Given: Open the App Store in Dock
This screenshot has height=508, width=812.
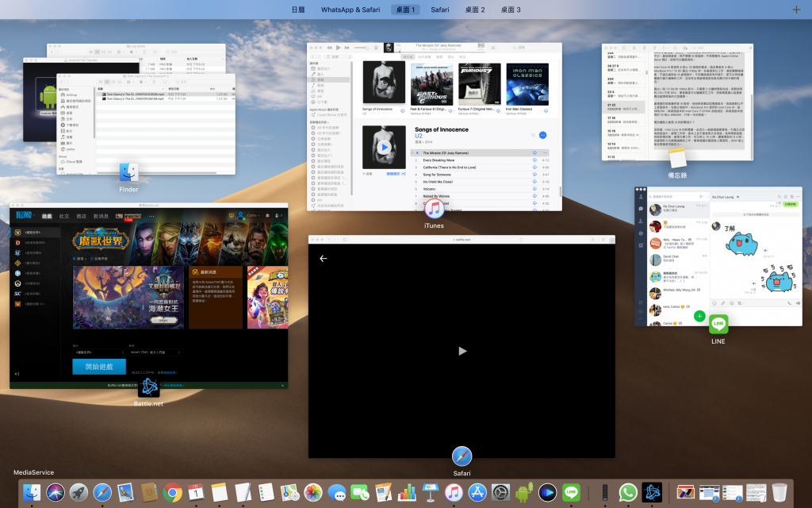Looking at the screenshot, I should (477, 492).
